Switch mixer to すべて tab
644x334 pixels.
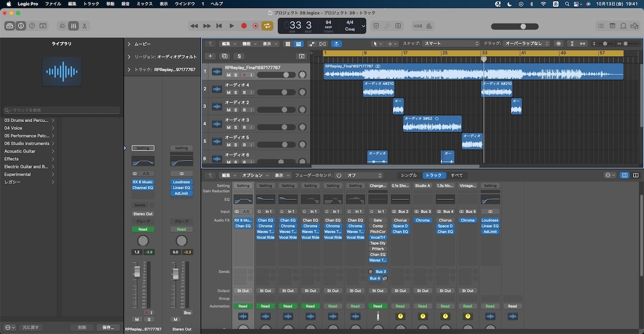pos(457,175)
